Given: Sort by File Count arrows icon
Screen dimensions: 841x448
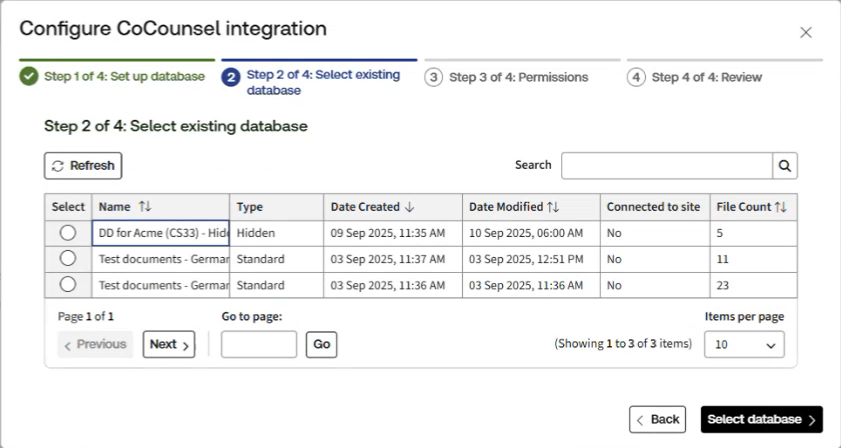Looking at the screenshot, I should coord(781,207).
